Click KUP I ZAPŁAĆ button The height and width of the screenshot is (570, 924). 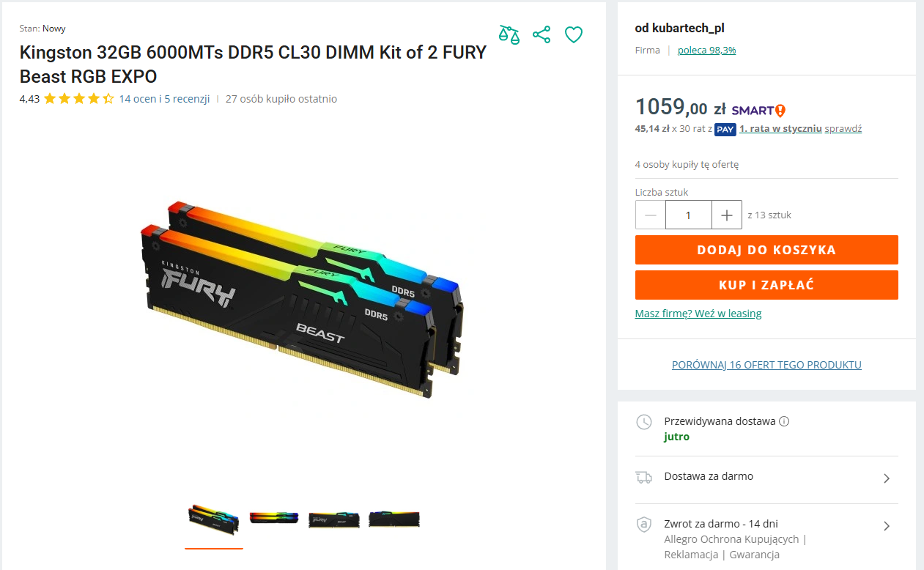(x=766, y=285)
